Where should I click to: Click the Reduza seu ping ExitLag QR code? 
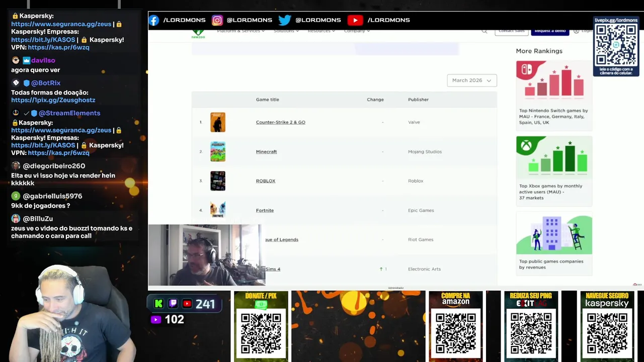(x=531, y=333)
